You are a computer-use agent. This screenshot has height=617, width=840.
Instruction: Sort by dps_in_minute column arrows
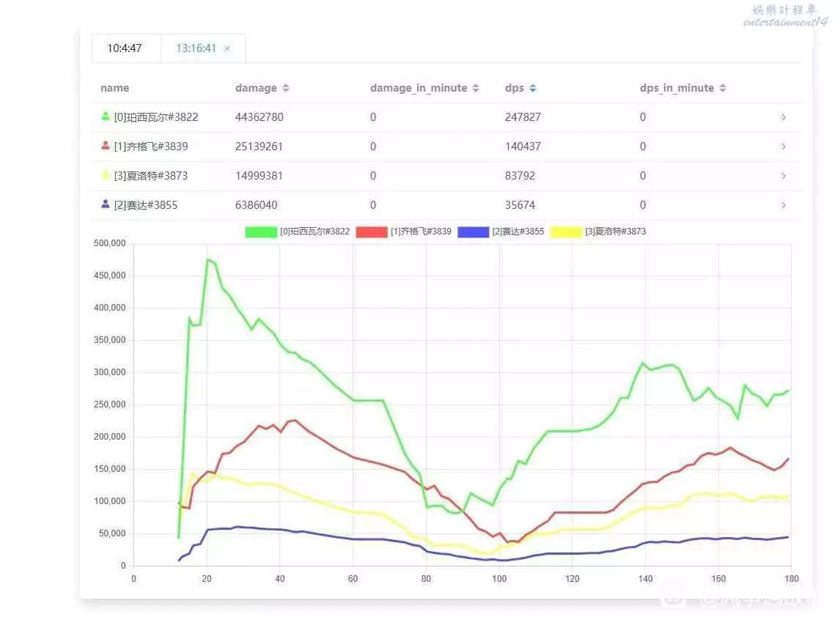(x=723, y=88)
